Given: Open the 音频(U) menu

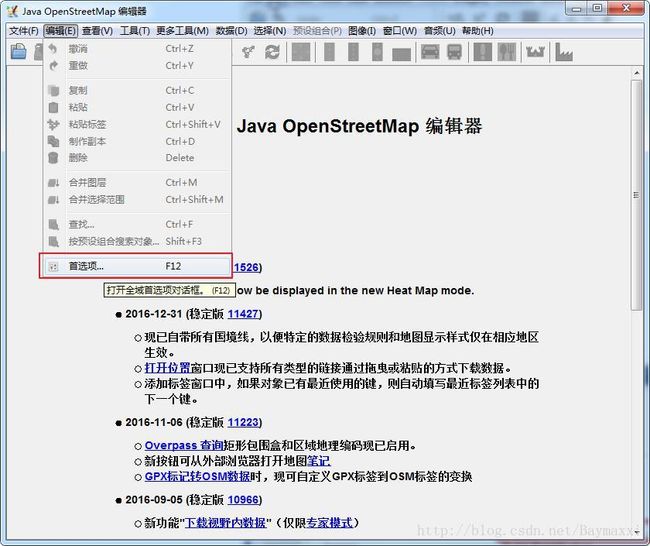Looking at the screenshot, I should 439,31.
